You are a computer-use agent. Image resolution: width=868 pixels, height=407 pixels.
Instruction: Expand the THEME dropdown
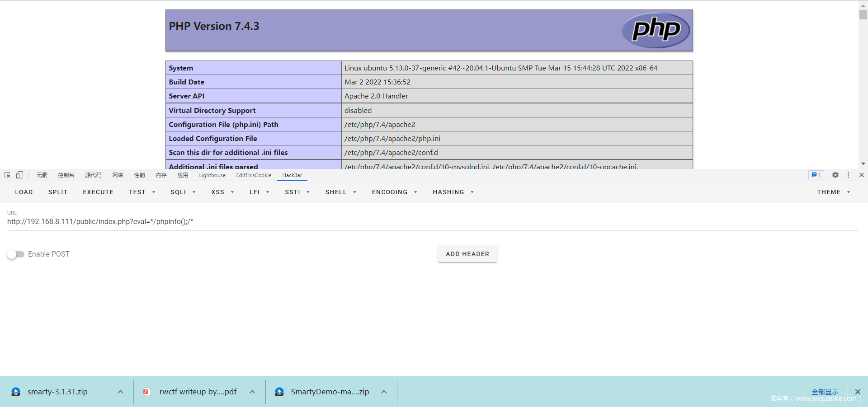click(833, 192)
